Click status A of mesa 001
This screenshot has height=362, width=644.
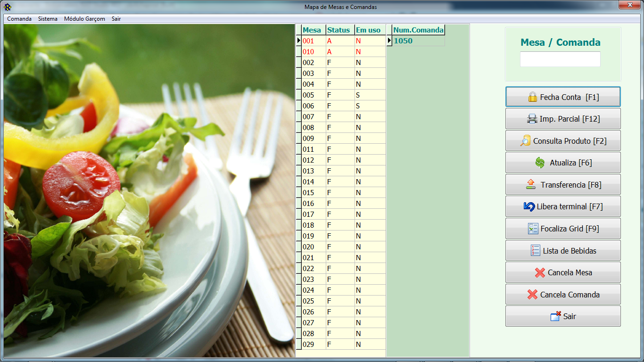[340, 41]
